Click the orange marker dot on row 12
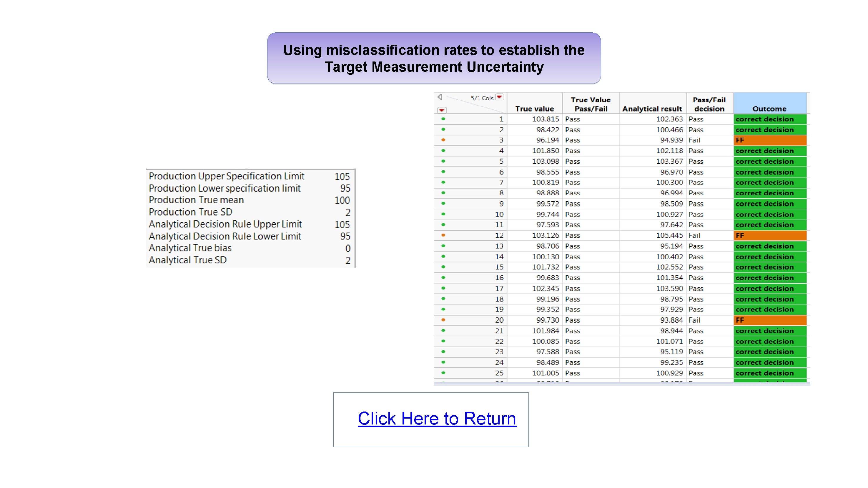The image size is (868, 488). tap(443, 235)
